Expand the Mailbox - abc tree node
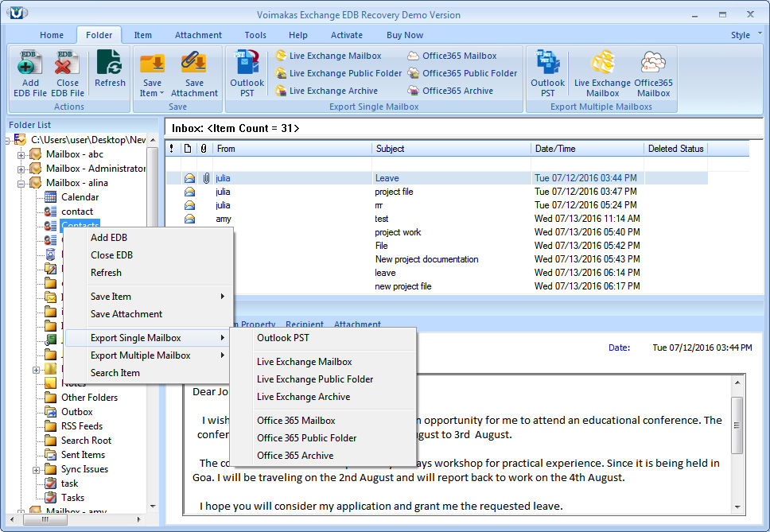770x532 pixels. pyautogui.click(x=21, y=155)
